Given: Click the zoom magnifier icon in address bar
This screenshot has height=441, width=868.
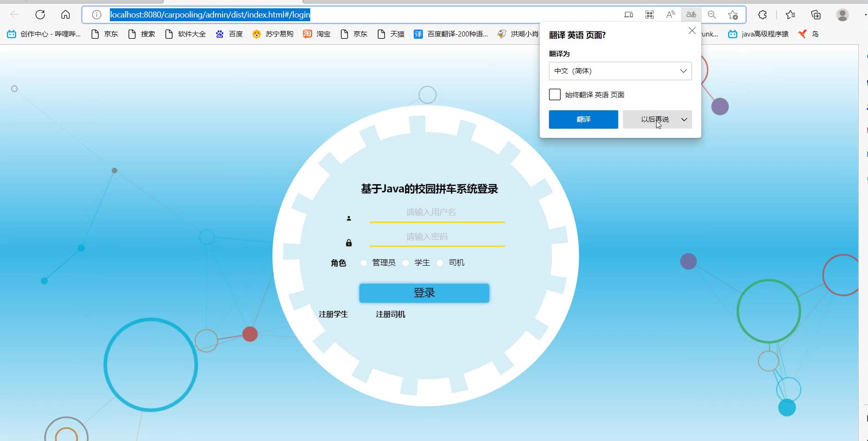Looking at the screenshot, I should [x=712, y=15].
